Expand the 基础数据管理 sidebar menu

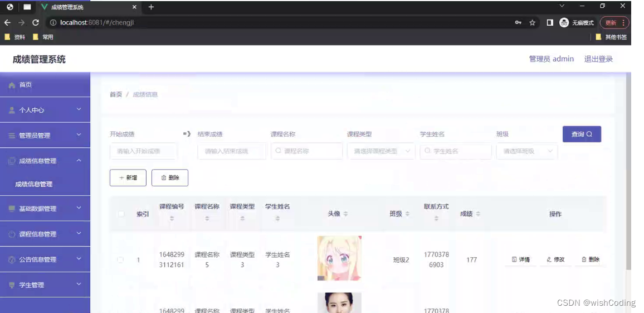click(45, 209)
